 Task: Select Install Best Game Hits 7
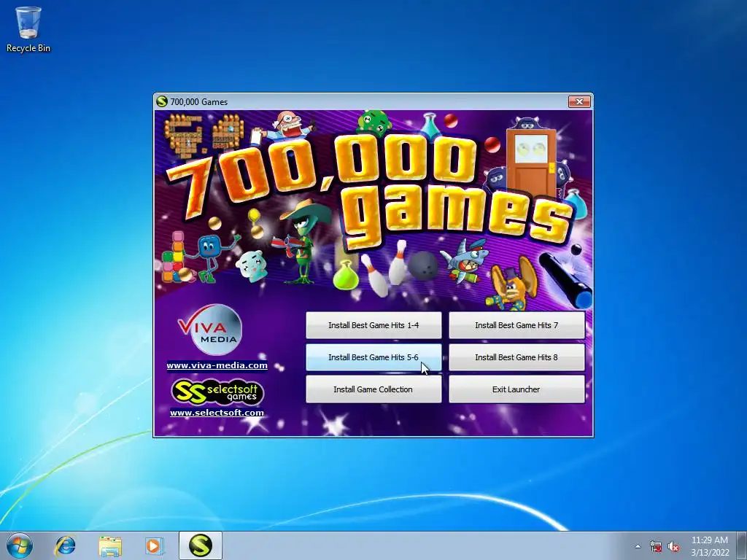(x=516, y=325)
